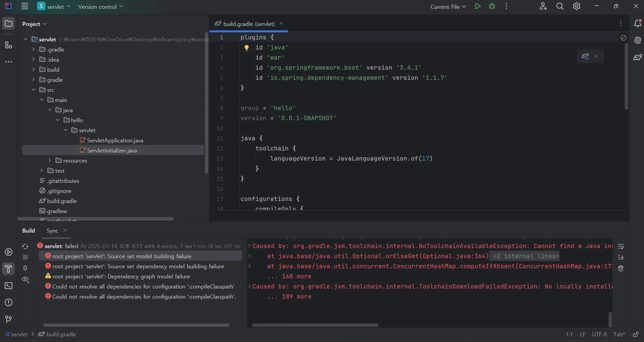Viewport: 644px width, 342px height.
Task: Expand the build folder
Action: coord(34,70)
